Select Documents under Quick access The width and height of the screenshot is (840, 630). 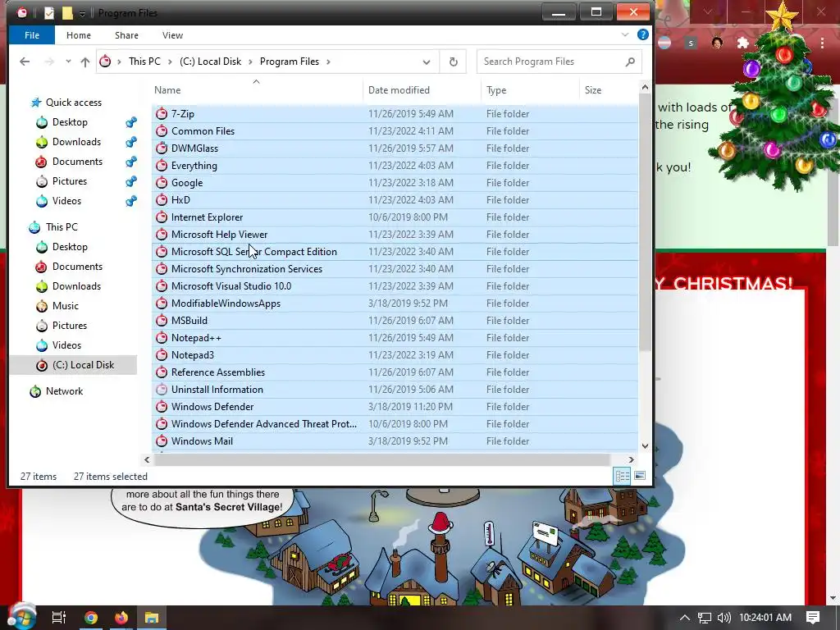(77, 162)
